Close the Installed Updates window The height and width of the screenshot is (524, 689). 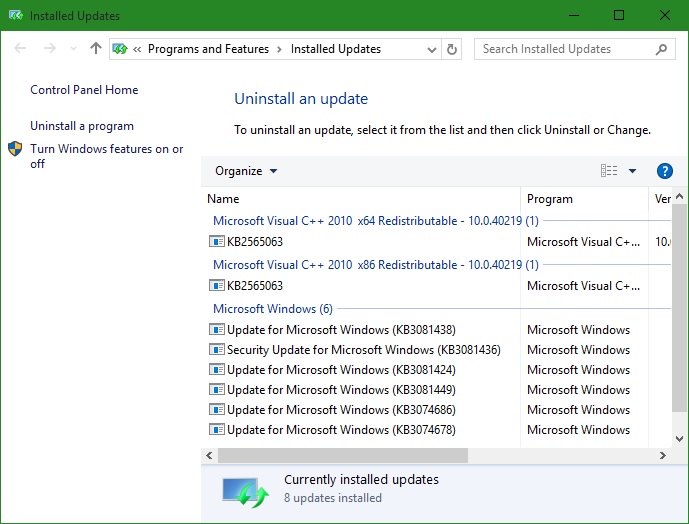pos(664,15)
